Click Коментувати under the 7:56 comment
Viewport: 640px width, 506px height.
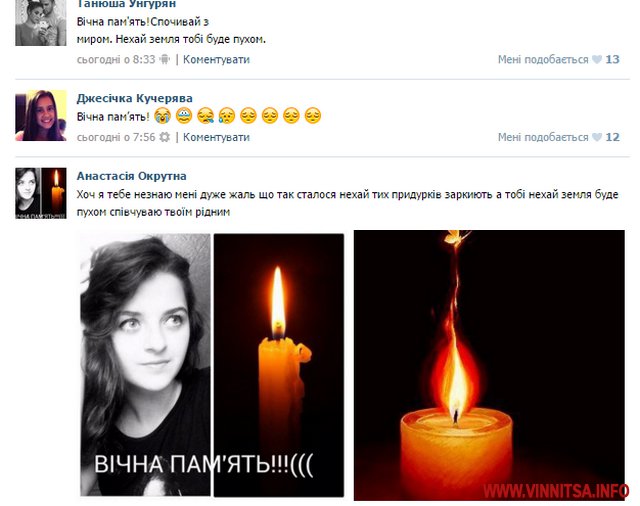click(x=216, y=137)
